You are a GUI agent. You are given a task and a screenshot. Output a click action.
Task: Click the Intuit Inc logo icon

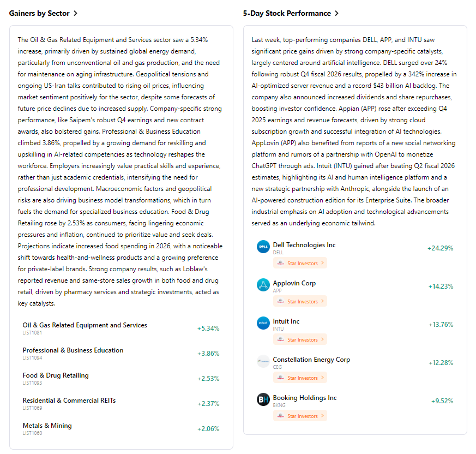(x=263, y=323)
